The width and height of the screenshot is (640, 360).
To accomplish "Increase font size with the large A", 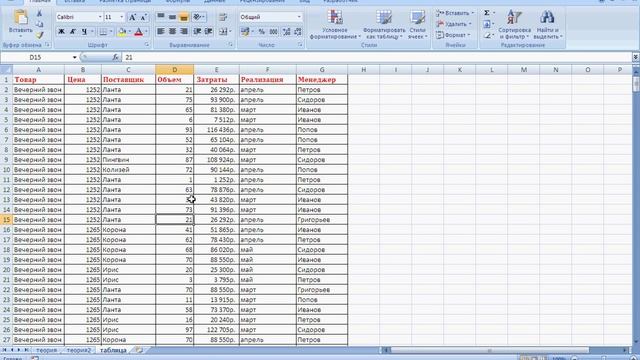I will [132, 17].
